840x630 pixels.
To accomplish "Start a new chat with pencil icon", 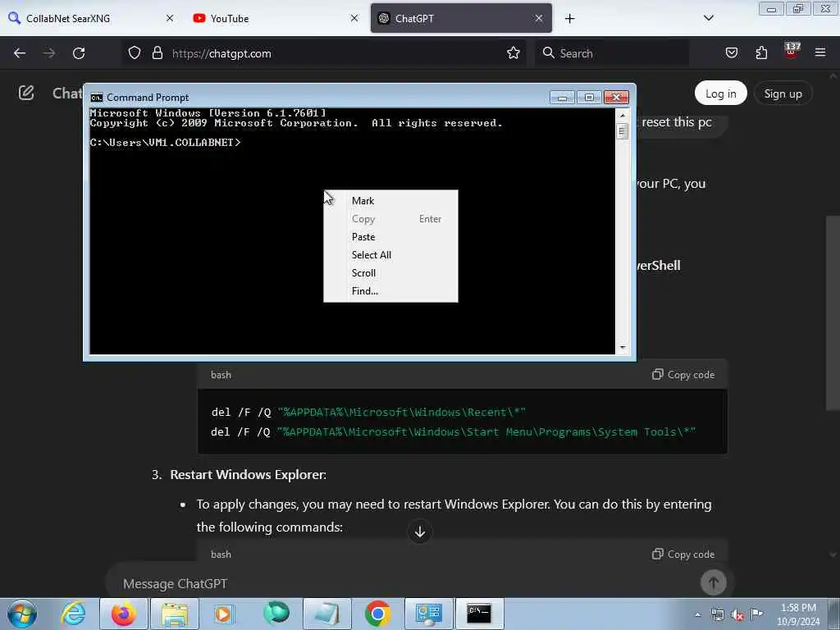I will [x=26, y=94].
